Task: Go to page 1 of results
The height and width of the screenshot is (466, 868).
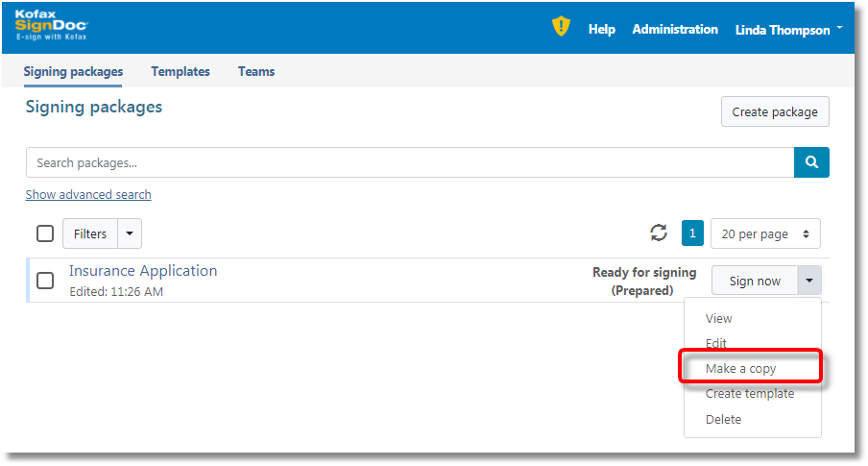Action: [x=692, y=233]
